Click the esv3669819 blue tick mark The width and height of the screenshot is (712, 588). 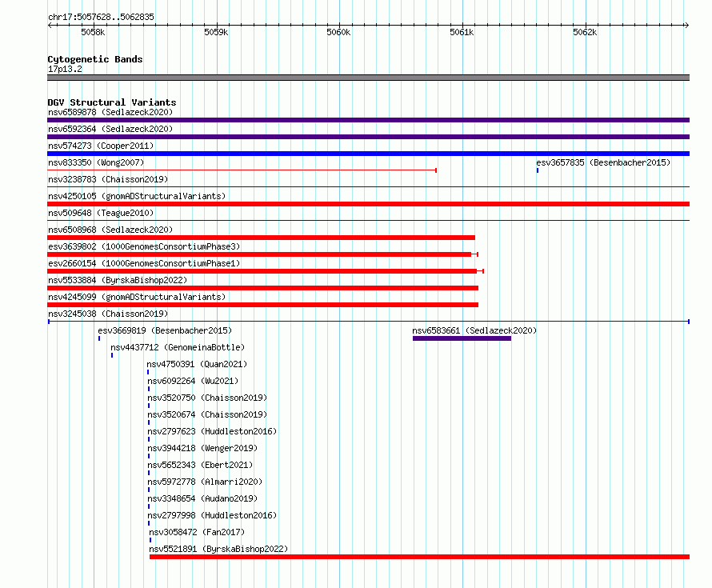[x=99, y=338]
